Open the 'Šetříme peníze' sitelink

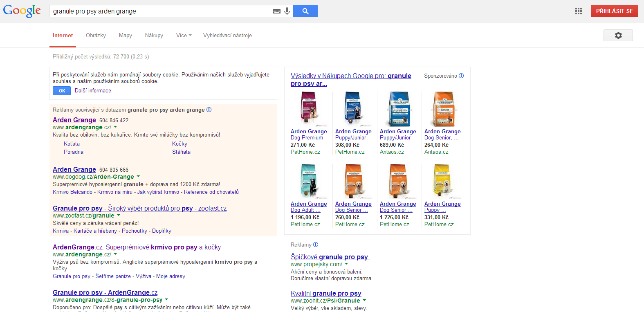tap(113, 276)
